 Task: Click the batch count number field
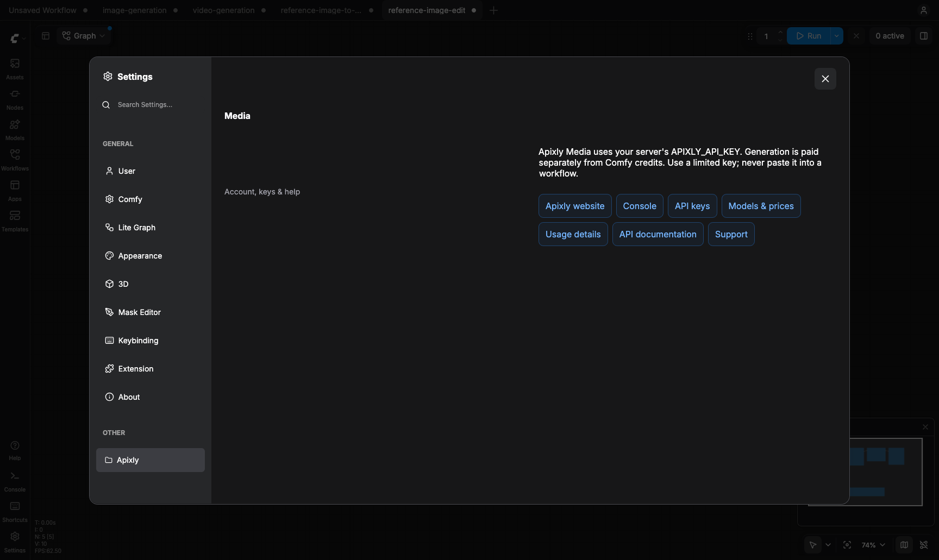point(766,36)
